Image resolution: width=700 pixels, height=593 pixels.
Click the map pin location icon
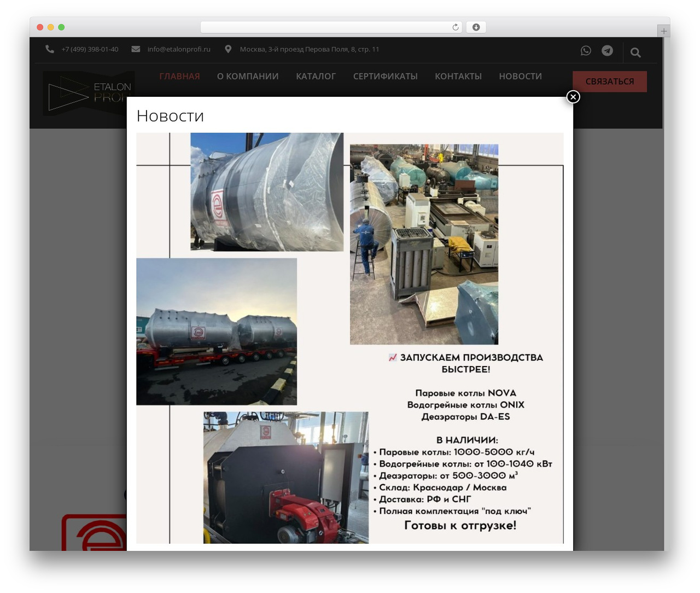228,49
